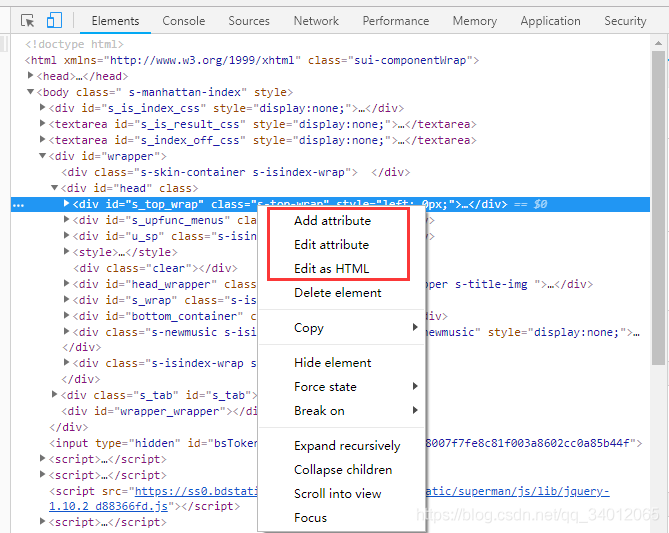Open the Memory tab
The width and height of the screenshot is (669, 533).
coord(474,21)
